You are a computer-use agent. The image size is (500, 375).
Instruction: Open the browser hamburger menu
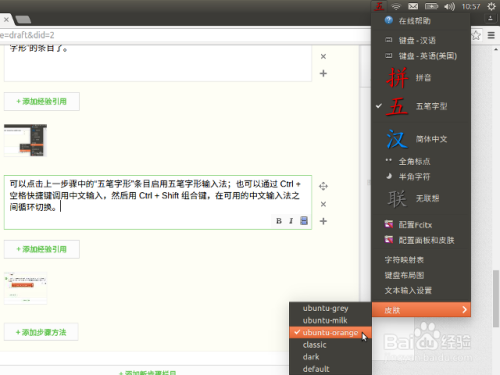[x=491, y=35]
